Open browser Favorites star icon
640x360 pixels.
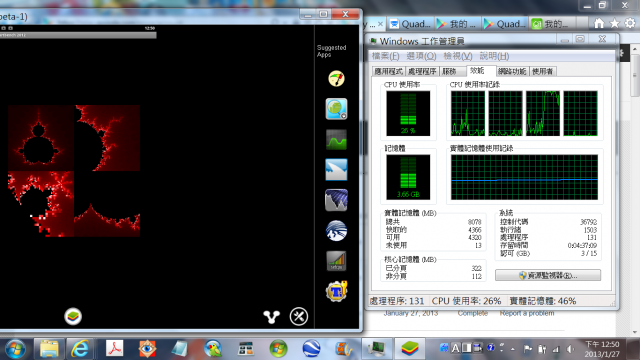coord(614,23)
